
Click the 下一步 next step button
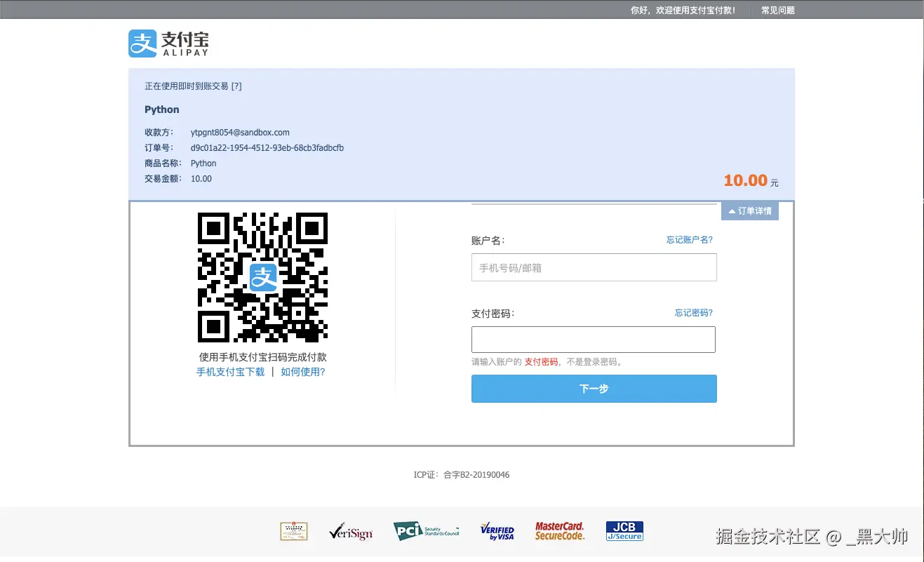[x=594, y=389]
